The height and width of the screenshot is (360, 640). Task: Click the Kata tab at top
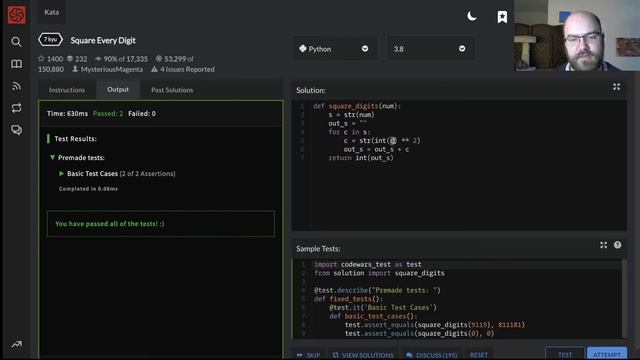click(x=51, y=12)
